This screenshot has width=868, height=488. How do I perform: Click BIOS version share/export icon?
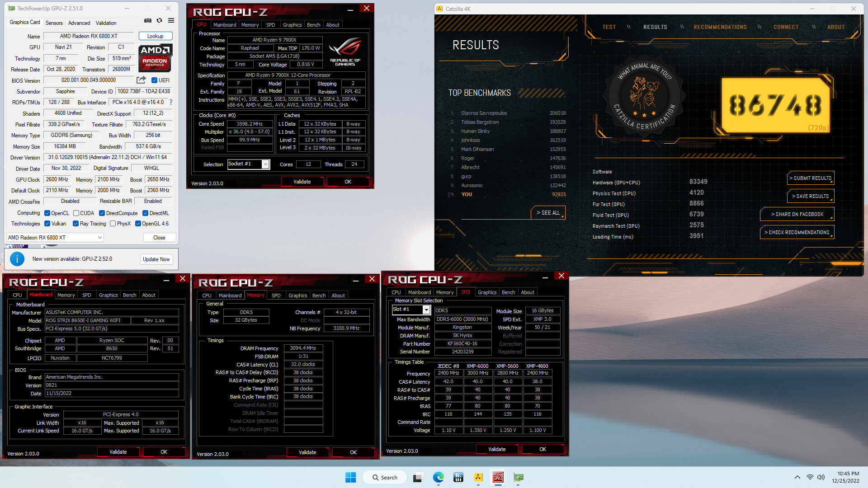(x=141, y=80)
